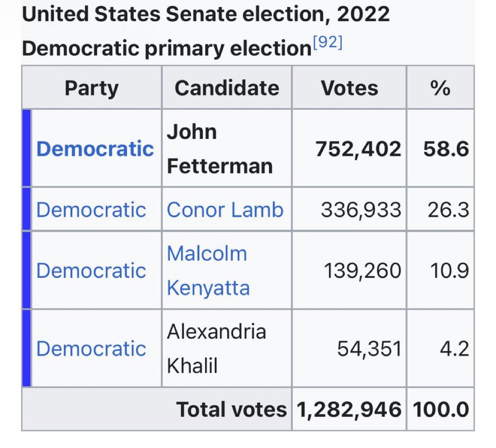
Task: Select the Democratic link beside Alexandria Khalil
Action: point(91,349)
